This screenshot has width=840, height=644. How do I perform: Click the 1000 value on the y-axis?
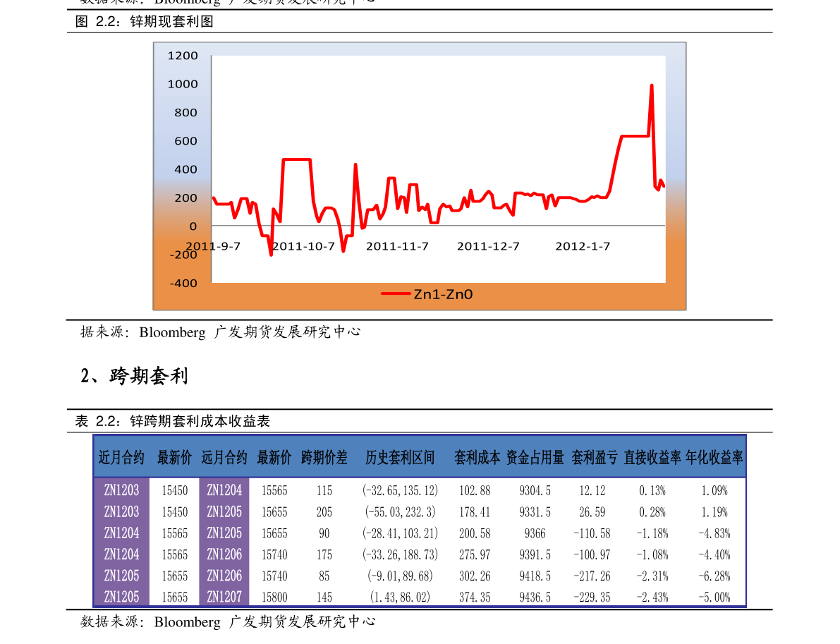(x=183, y=85)
